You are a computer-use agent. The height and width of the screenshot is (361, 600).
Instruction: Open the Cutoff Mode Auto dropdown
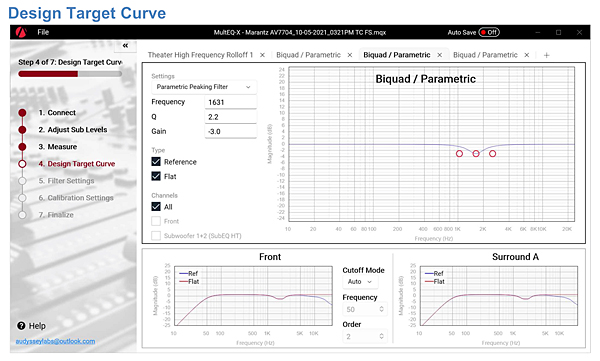(360, 282)
